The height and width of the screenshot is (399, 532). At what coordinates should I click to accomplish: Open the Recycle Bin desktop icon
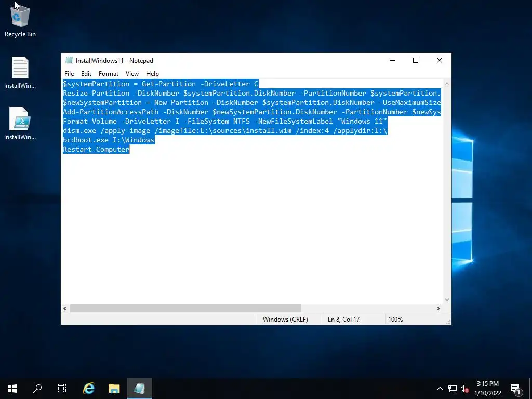click(20, 20)
